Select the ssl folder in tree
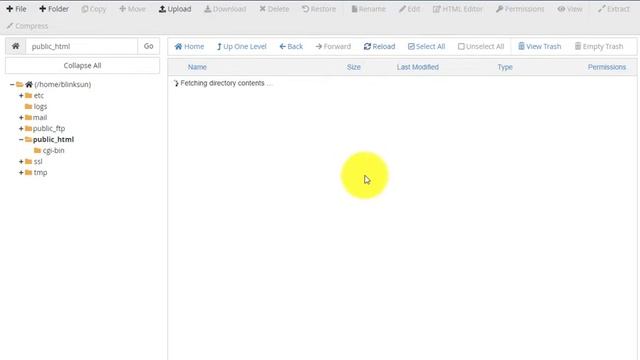The image size is (640, 360). click(38, 162)
